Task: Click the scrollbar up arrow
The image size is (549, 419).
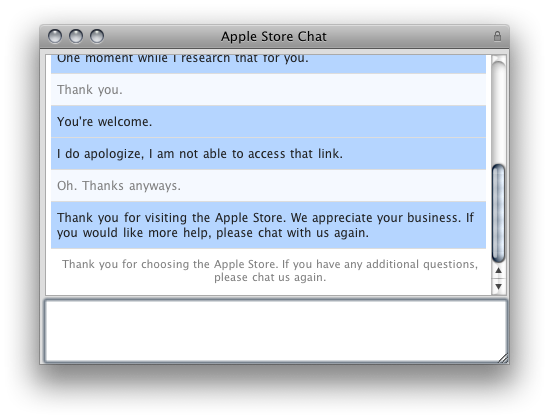Action: click(x=499, y=271)
